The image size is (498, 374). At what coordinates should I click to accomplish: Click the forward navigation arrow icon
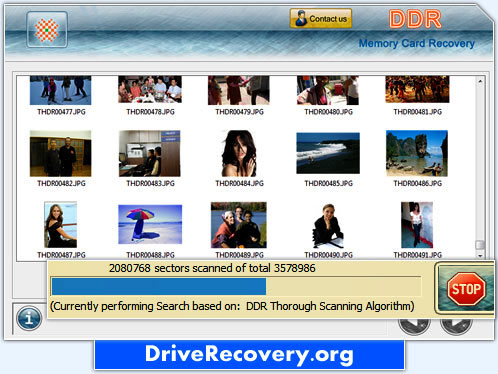tap(456, 326)
